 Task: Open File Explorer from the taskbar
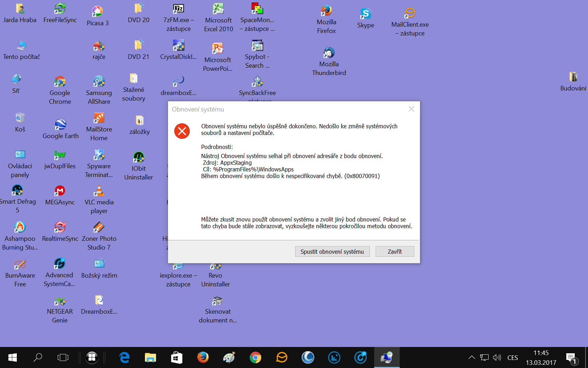(150, 357)
